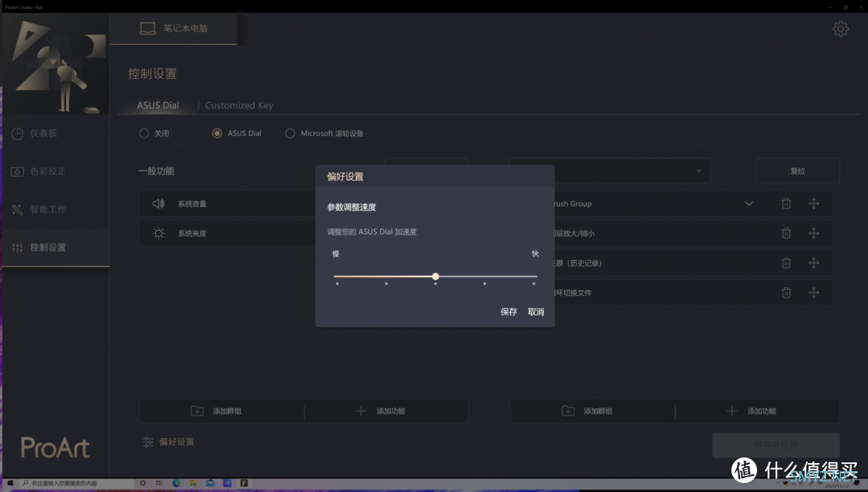Click the 保存并应用 button
This screenshot has height=492, width=868.
click(776, 445)
